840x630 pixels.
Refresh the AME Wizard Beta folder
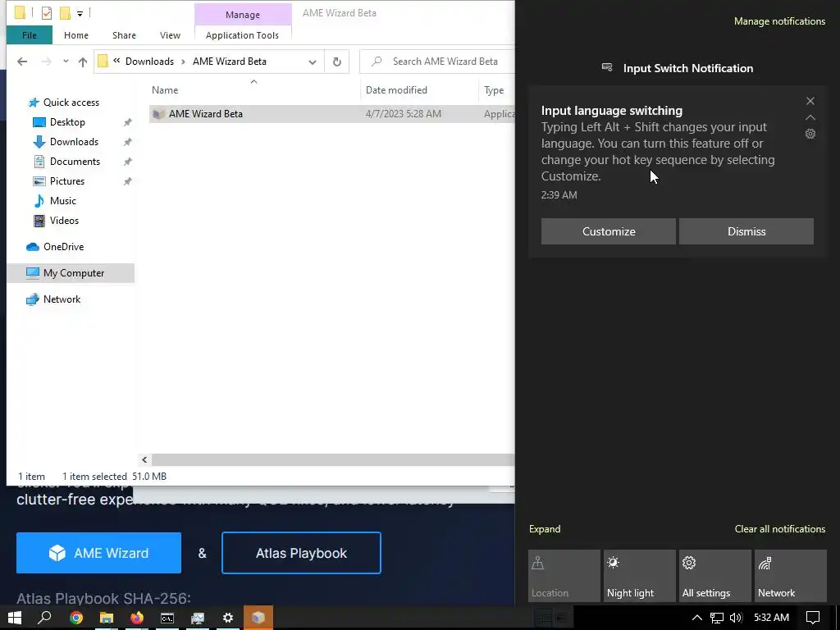point(337,62)
